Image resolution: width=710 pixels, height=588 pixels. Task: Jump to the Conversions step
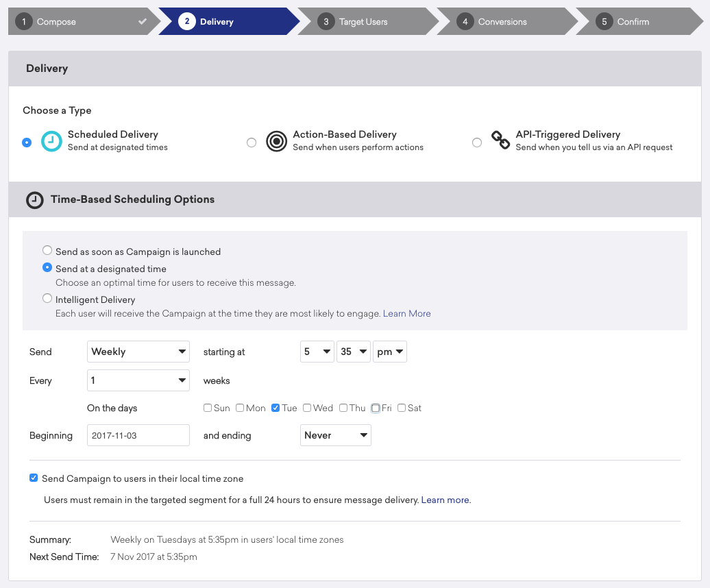coord(502,22)
